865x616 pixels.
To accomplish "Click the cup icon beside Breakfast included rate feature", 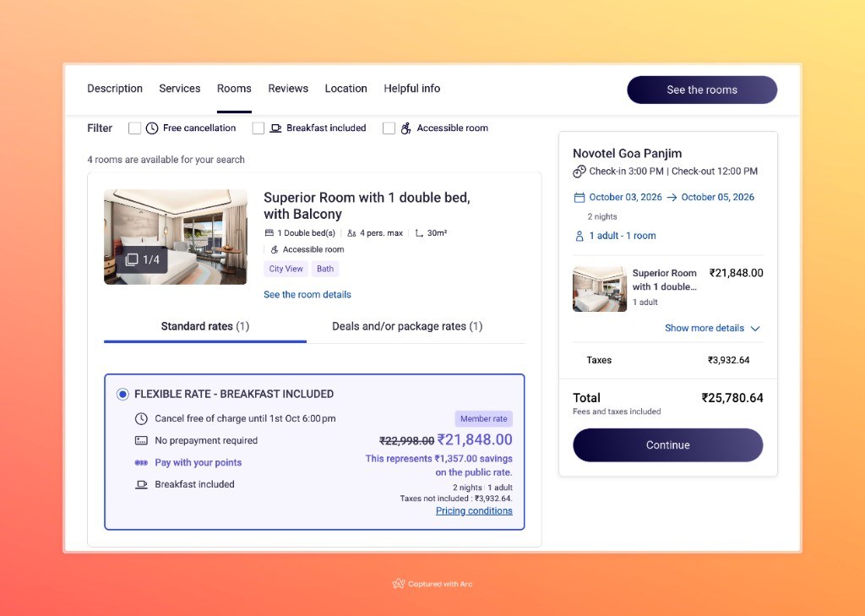I will [141, 484].
